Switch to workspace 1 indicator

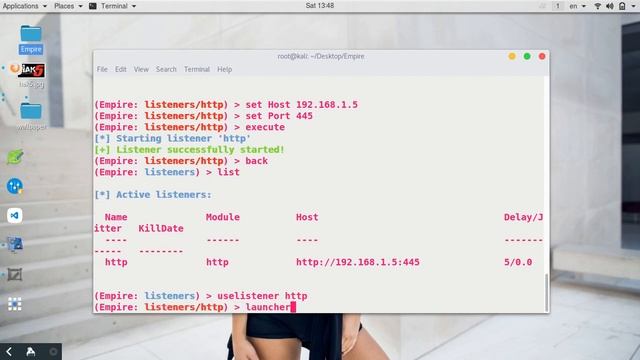(558, 6)
